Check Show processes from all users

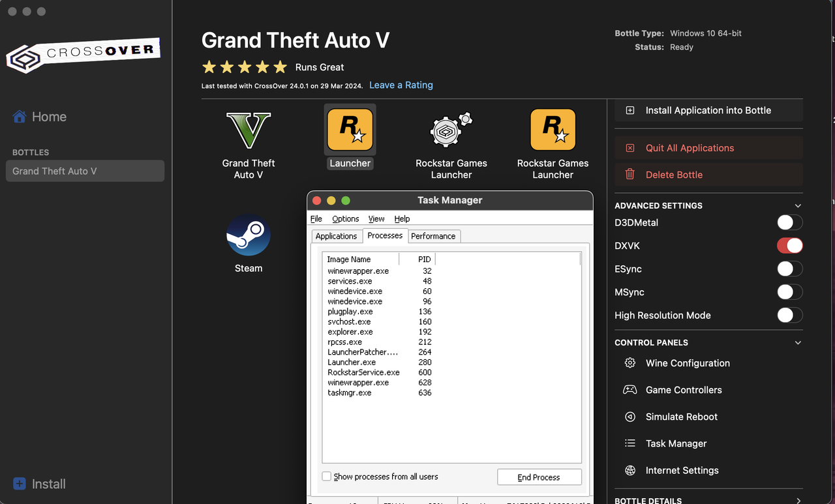[x=326, y=477]
